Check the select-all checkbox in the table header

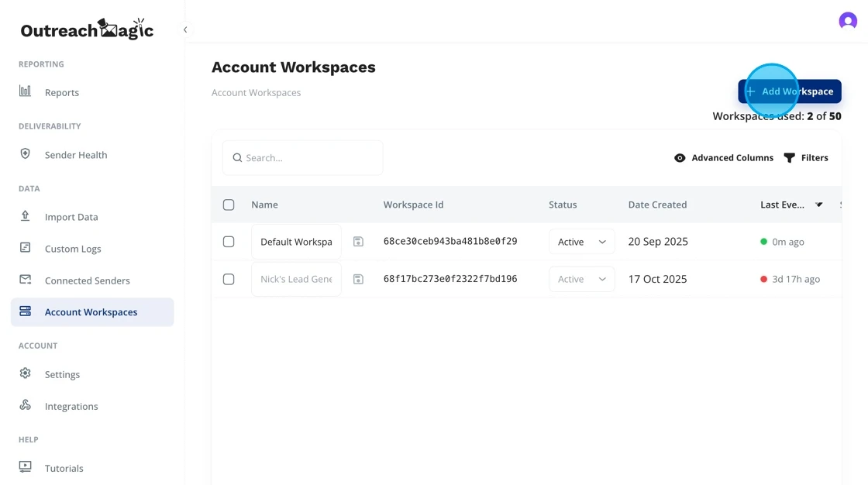pos(229,205)
